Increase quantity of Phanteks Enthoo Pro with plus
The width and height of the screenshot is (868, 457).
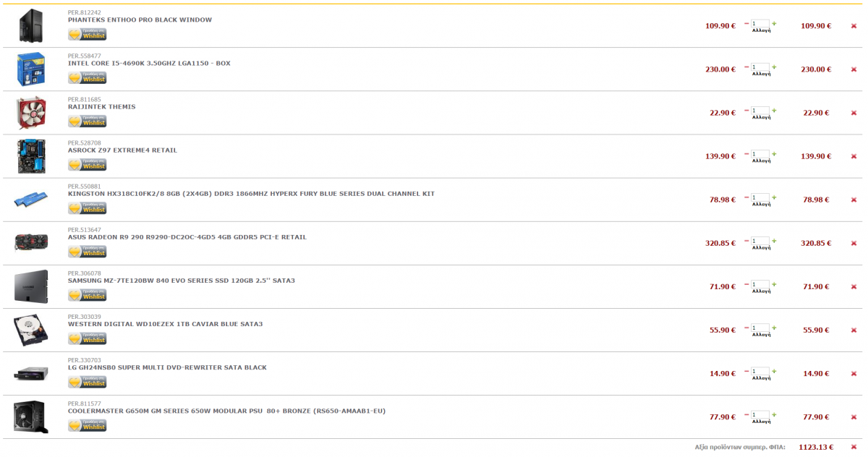[774, 24]
